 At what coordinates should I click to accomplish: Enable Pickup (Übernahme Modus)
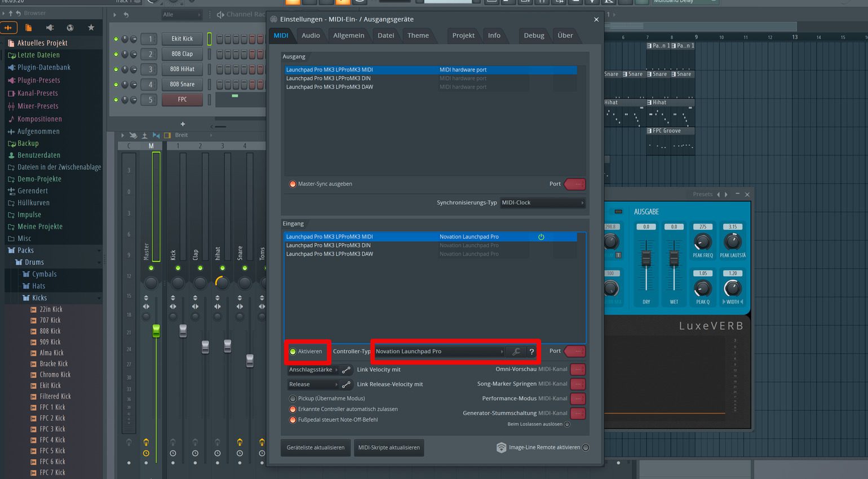[x=293, y=398]
